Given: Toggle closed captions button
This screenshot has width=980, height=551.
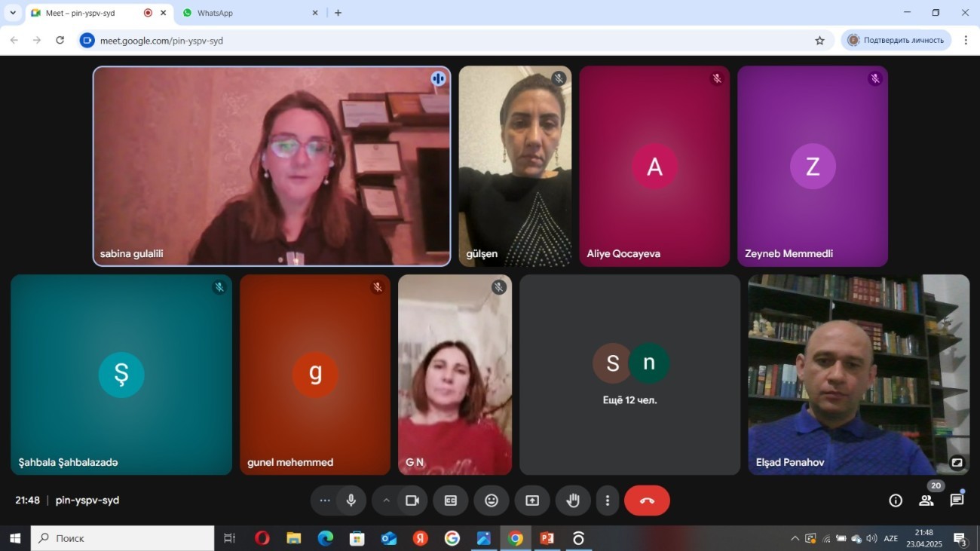Looking at the screenshot, I should click(451, 500).
